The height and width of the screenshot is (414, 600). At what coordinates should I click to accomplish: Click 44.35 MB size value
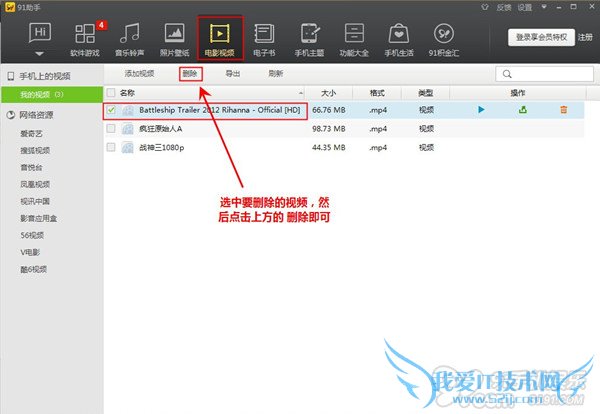[329, 147]
